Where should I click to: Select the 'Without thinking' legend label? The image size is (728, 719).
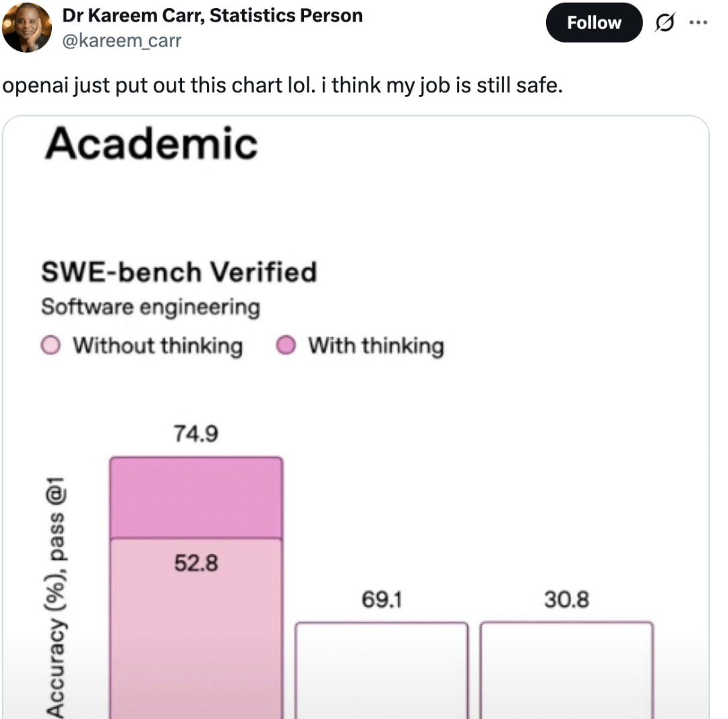coord(157,346)
